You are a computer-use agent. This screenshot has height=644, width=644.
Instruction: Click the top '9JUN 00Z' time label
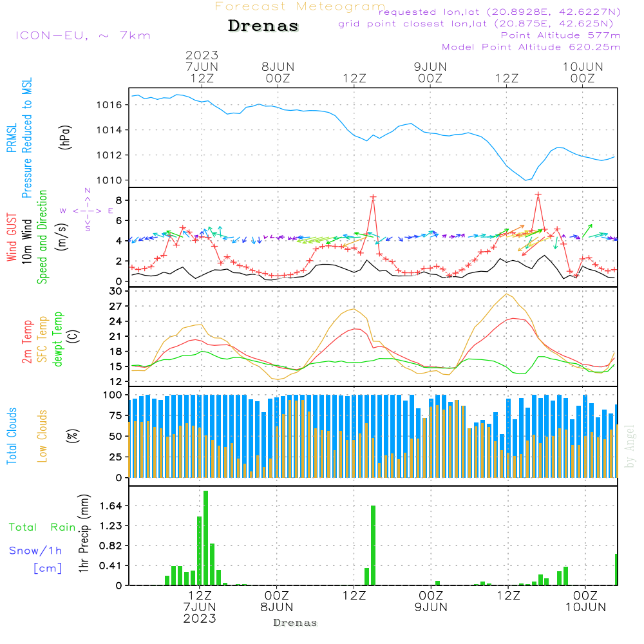click(430, 73)
